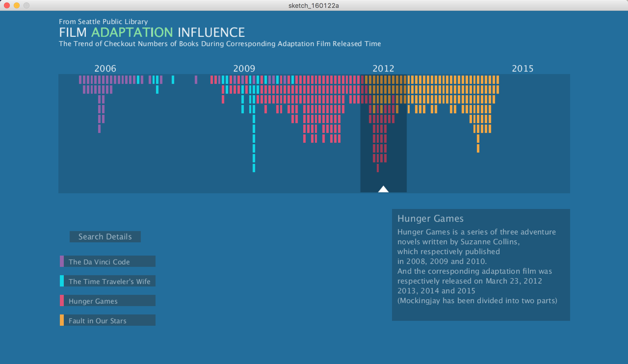The height and width of the screenshot is (364, 628).
Task: Click the white triangle timeline marker
Action: tap(383, 189)
